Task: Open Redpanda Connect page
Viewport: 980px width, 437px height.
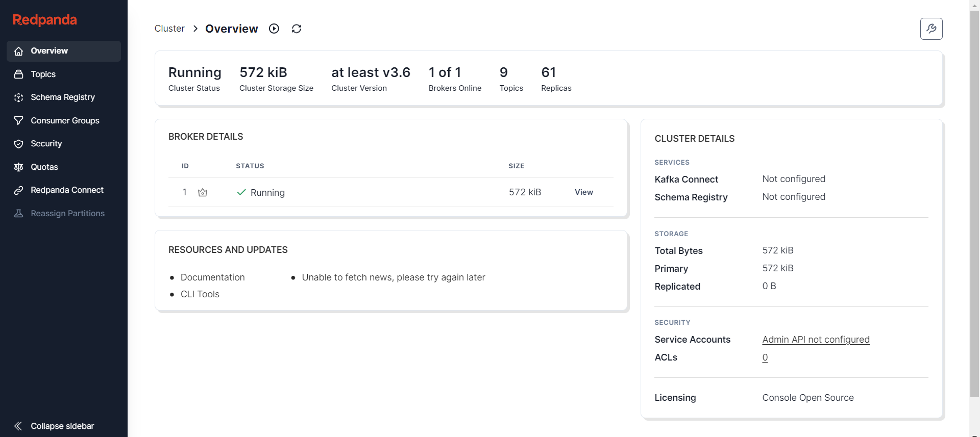Action: coord(67,190)
